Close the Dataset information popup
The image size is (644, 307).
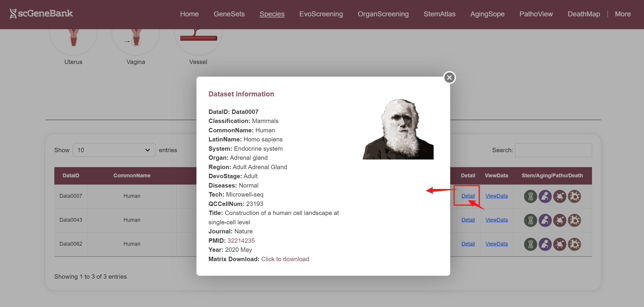coord(449,78)
